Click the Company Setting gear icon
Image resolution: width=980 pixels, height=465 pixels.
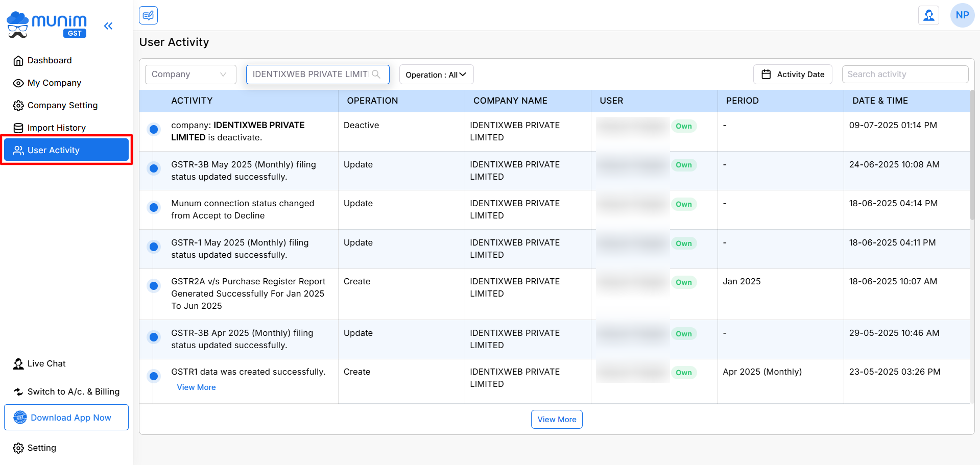pyautogui.click(x=18, y=106)
